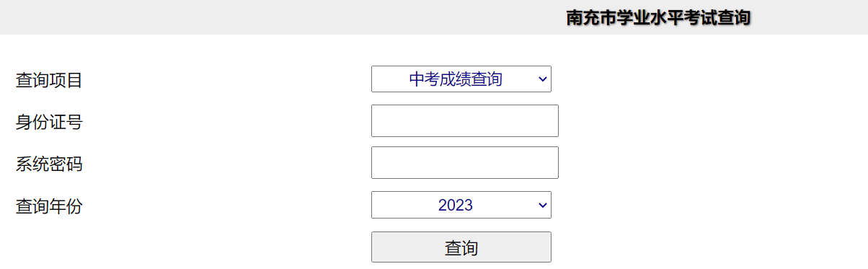This screenshot has height=269, width=868.
Task: Expand the exam query type combo box
Action: click(461, 79)
